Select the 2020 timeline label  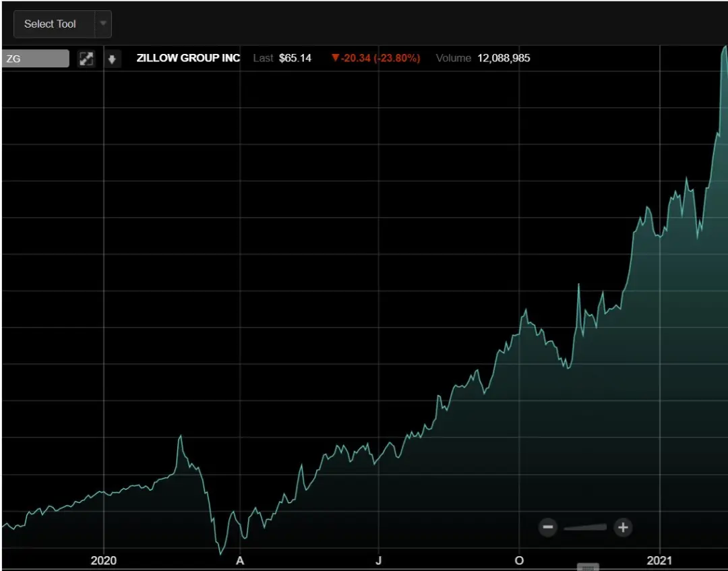point(104,560)
